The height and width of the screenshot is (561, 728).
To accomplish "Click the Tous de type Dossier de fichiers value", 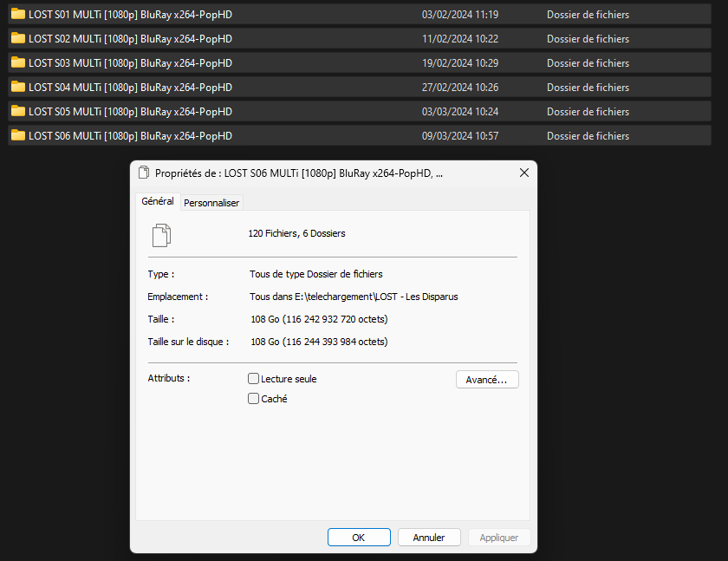I will click(316, 274).
